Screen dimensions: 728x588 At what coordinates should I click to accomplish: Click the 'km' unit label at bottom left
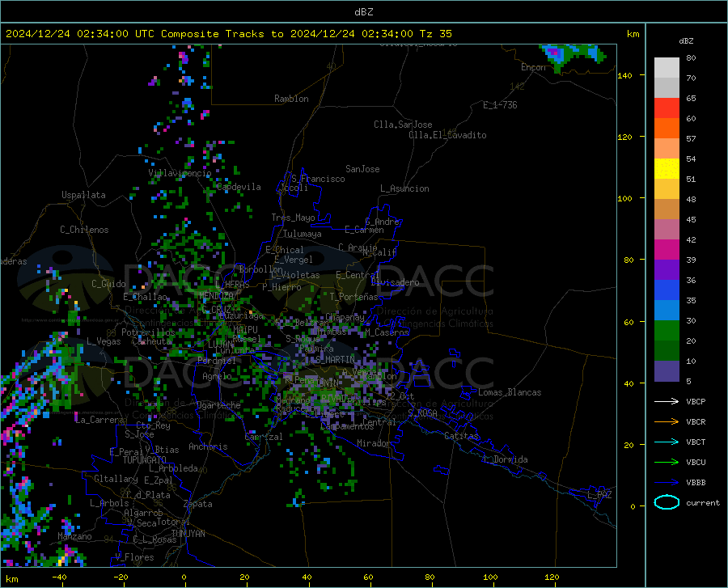click(11, 579)
